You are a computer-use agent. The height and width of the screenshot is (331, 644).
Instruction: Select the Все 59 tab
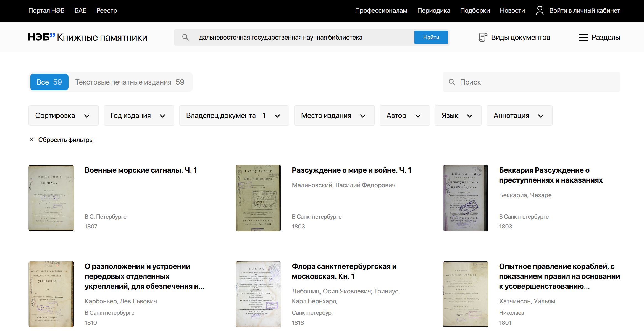pos(49,82)
